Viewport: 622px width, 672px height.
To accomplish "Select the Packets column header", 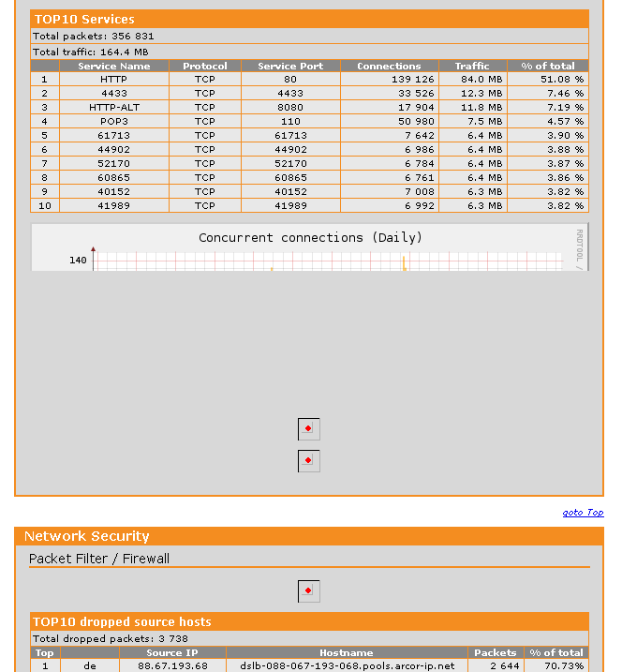I will [x=496, y=652].
